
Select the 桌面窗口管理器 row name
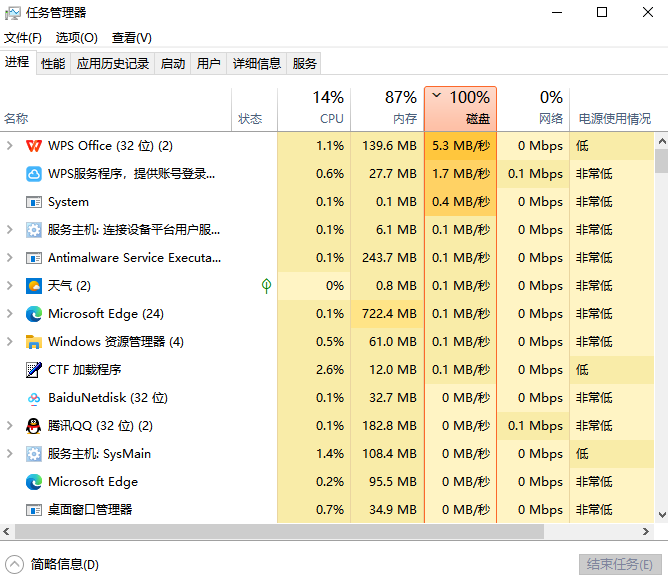(x=90, y=510)
